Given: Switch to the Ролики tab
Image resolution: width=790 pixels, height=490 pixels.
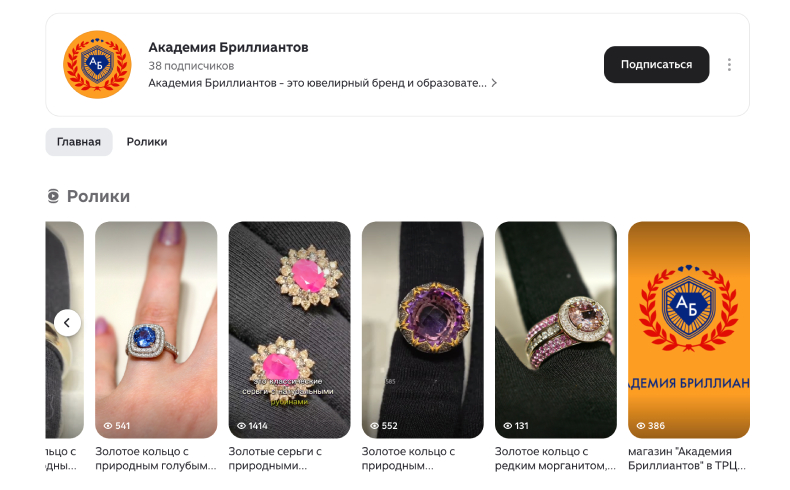Looking at the screenshot, I should tap(147, 142).
